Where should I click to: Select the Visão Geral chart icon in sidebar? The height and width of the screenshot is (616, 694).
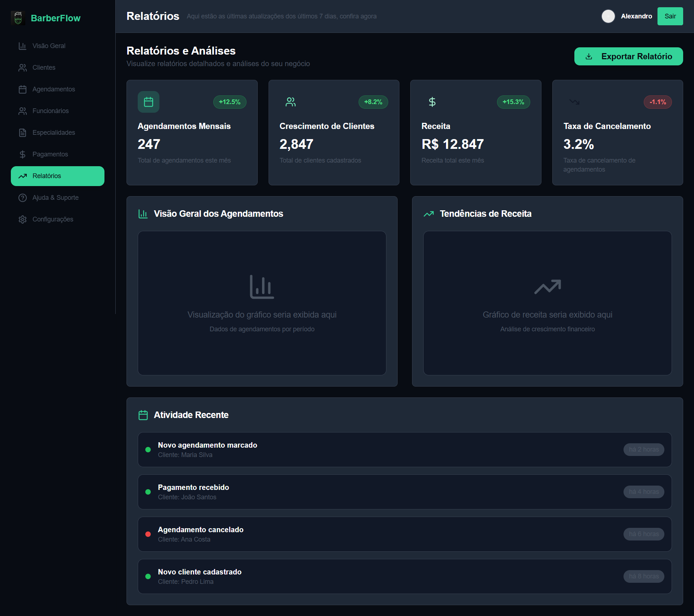pos(22,46)
